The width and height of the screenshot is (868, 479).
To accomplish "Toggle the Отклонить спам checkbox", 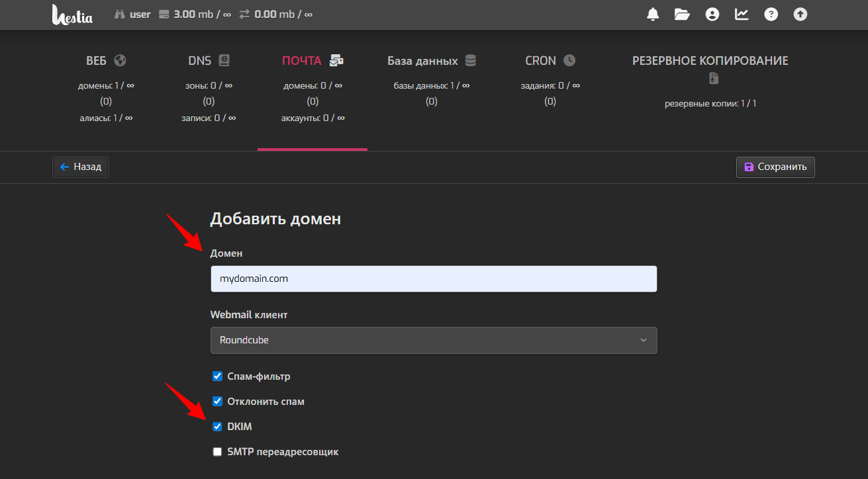I will (x=217, y=401).
